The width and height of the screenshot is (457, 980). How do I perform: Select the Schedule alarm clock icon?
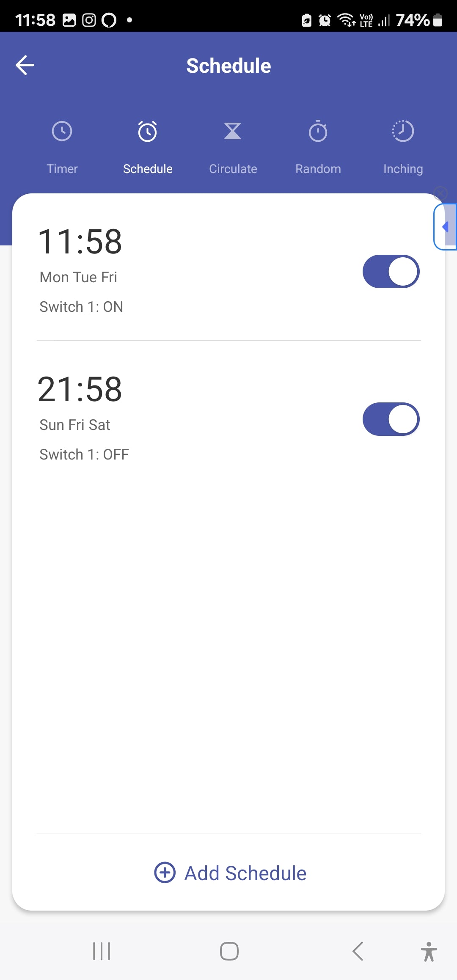pos(148,131)
